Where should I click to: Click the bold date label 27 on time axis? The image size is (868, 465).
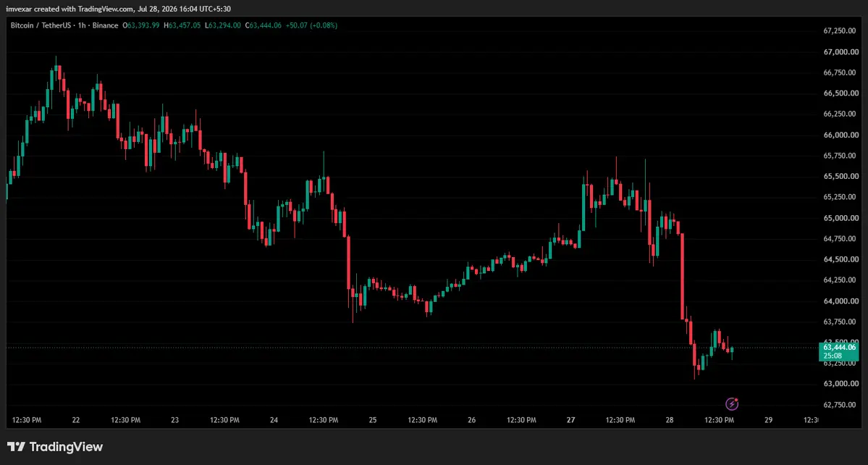click(570, 420)
